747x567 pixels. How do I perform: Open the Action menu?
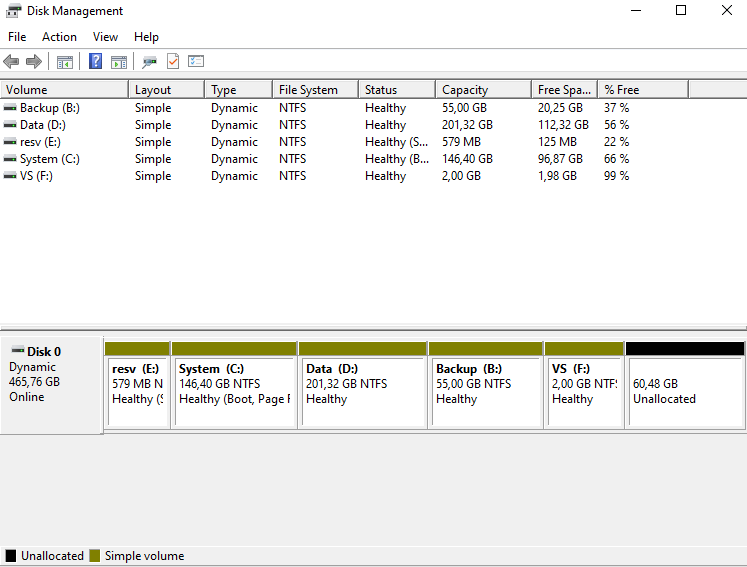coord(59,37)
